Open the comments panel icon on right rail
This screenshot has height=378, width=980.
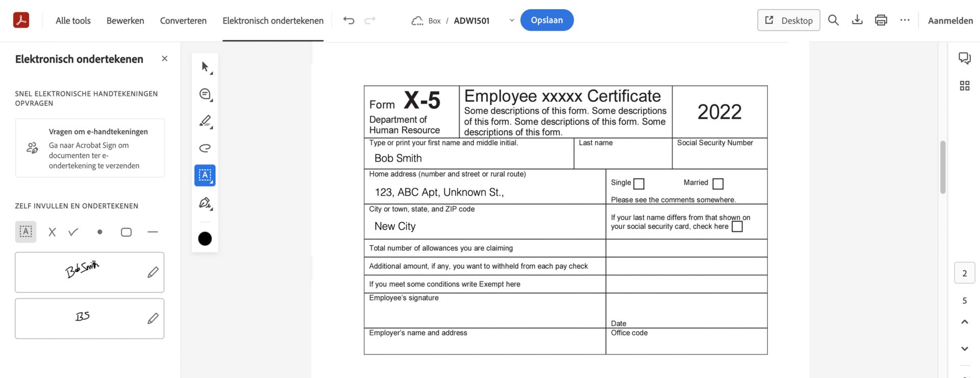click(965, 58)
